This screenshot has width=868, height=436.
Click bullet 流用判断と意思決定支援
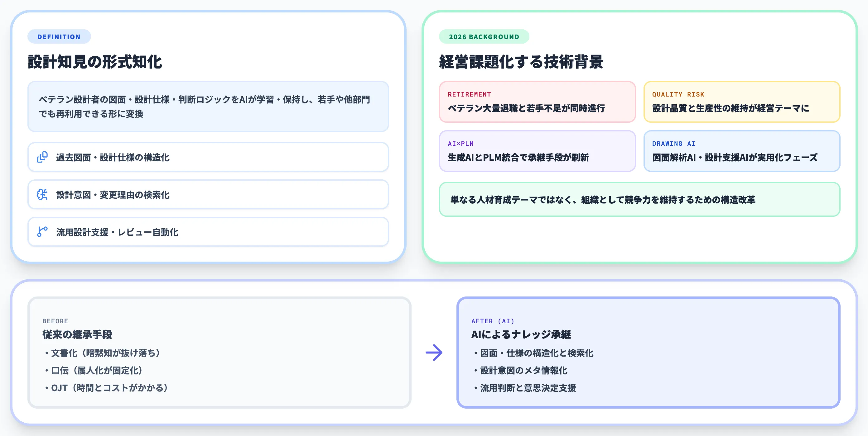(525, 388)
